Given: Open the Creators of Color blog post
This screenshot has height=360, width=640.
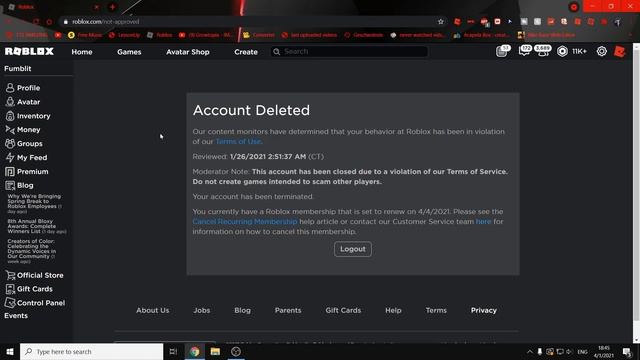Looking at the screenshot, I should pyautogui.click(x=32, y=251).
